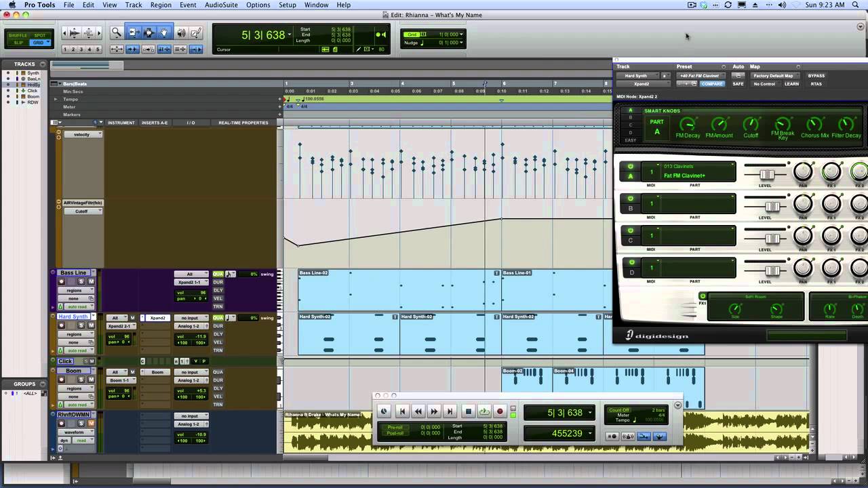Mute the RhnftDWMN audio track
The height and width of the screenshot is (488, 868).
tap(91, 424)
